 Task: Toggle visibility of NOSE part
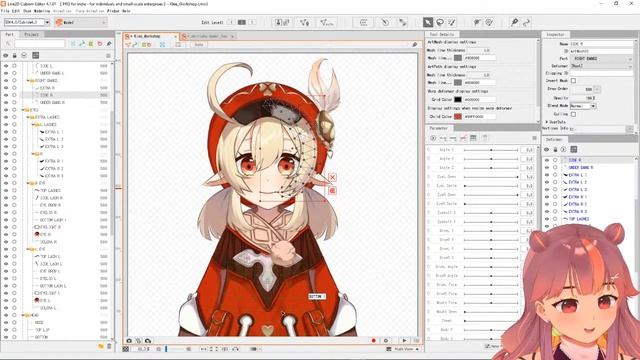(6, 322)
